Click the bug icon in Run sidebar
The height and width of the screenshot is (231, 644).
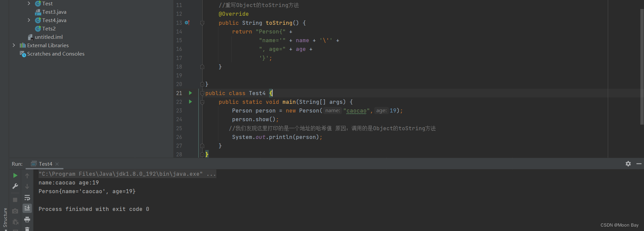pyautogui.click(x=15, y=222)
